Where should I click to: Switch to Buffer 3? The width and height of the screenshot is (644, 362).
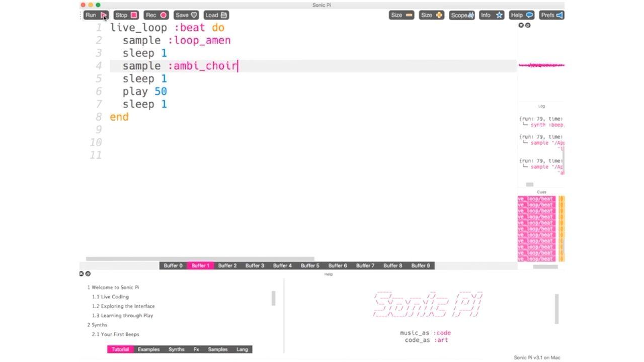tap(255, 265)
